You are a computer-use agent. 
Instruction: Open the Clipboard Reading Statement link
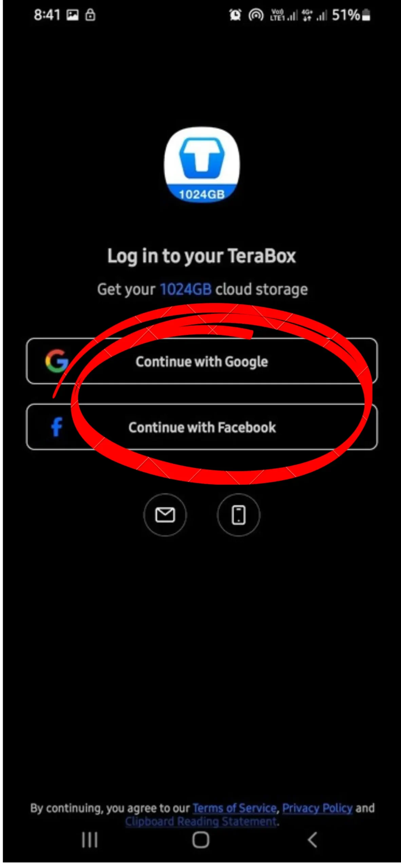coord(201,821)
